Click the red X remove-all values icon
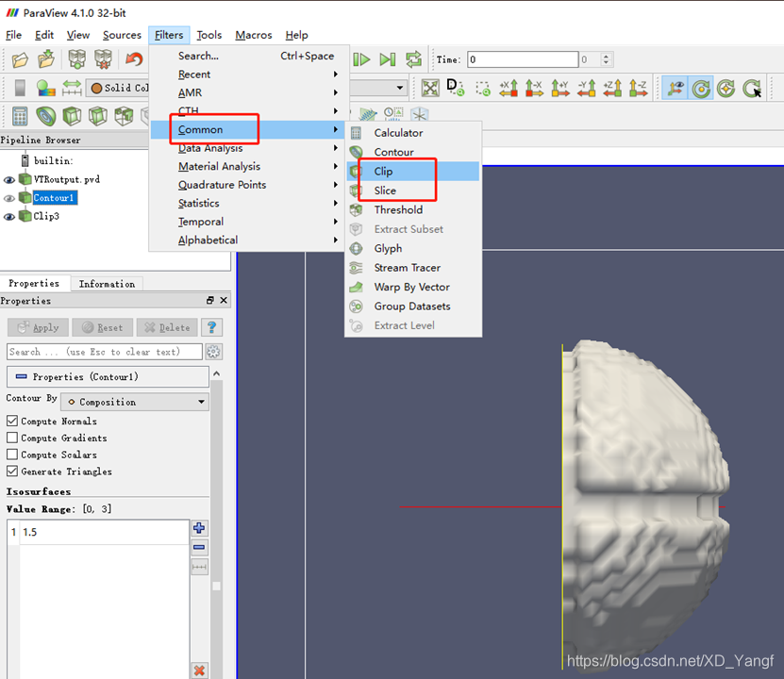784x679 pixels. pos(199,670)
